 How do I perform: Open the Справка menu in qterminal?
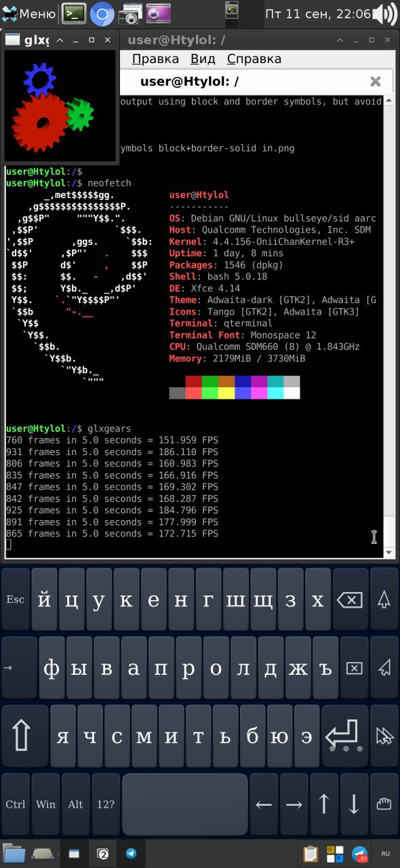click(x=254, y=59)
